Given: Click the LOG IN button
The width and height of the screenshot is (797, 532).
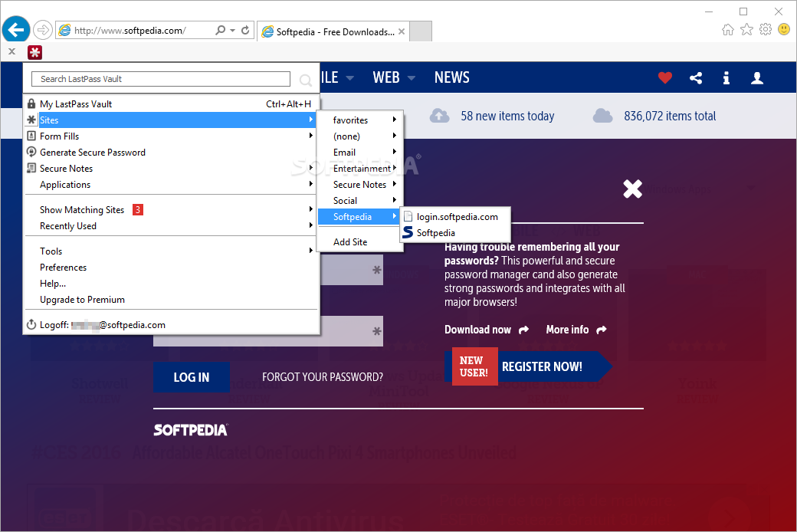Looking at the screenshot, I should pyautogui.click(x=191, y=377).
